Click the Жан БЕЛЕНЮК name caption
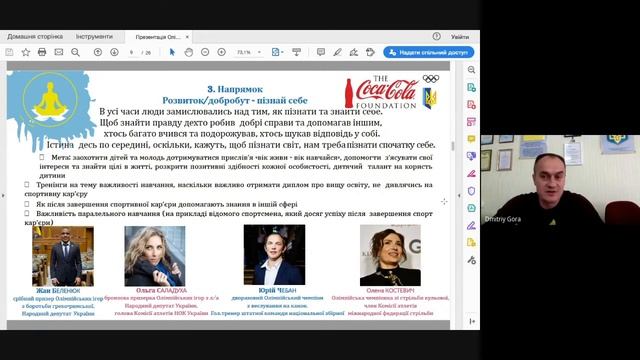Image resolution: width=640 pixels, height=360 pixels. (x=58, y=291)
